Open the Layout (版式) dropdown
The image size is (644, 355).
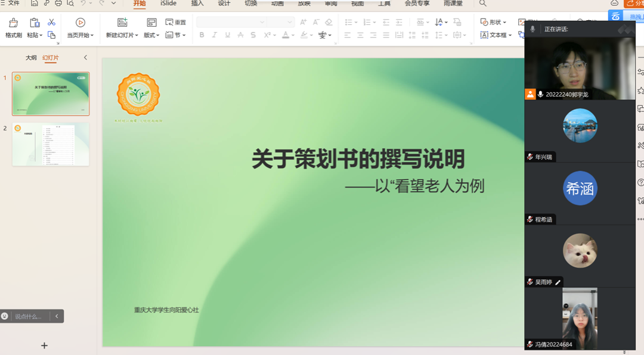click(x=151, y=35)
